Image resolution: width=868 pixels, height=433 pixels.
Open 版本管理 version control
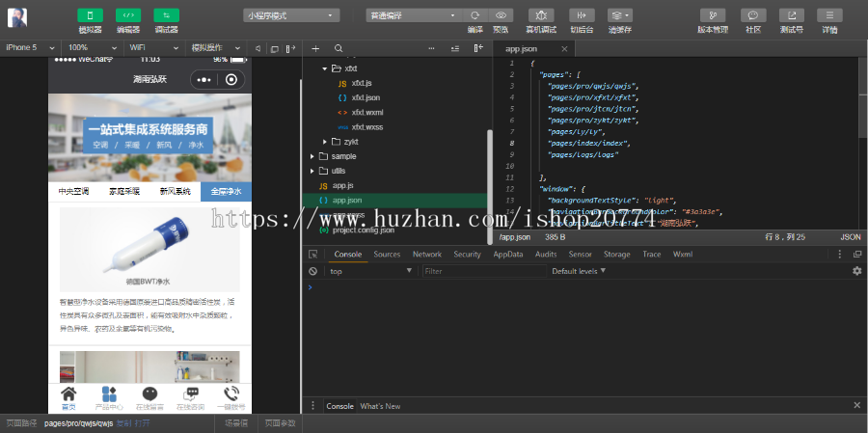713,15
